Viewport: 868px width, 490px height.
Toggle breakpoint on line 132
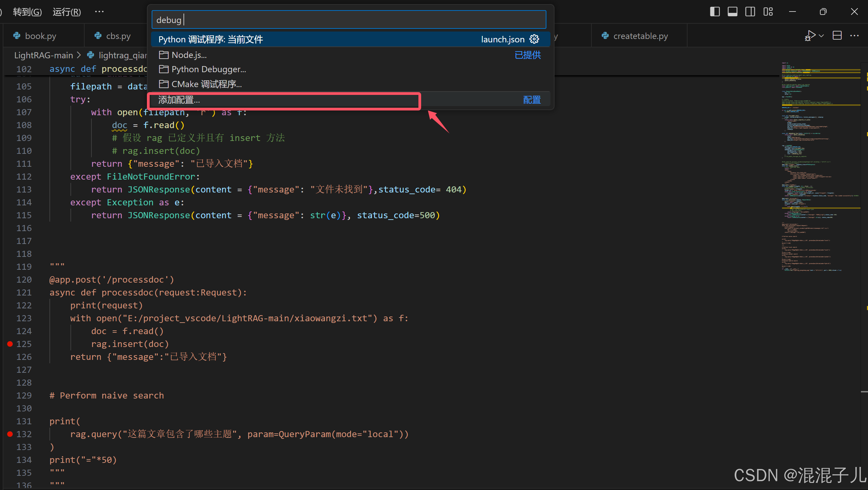(10, 434)
